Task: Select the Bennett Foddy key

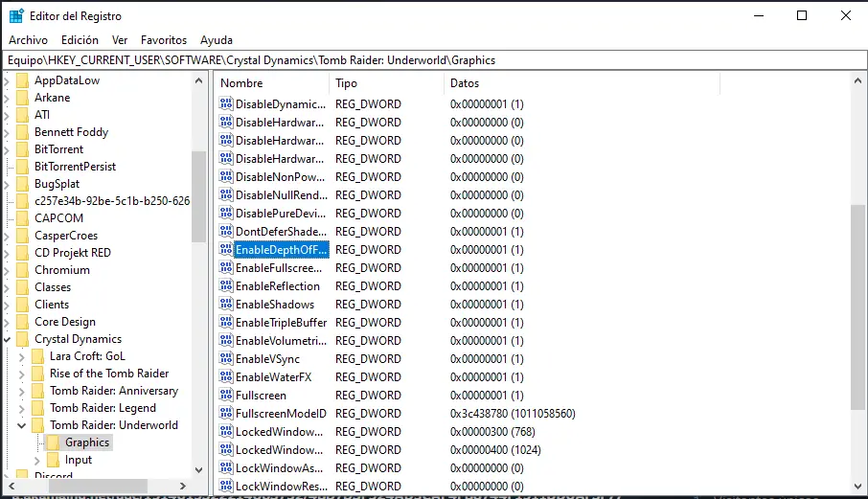Action: pos(72,132)
